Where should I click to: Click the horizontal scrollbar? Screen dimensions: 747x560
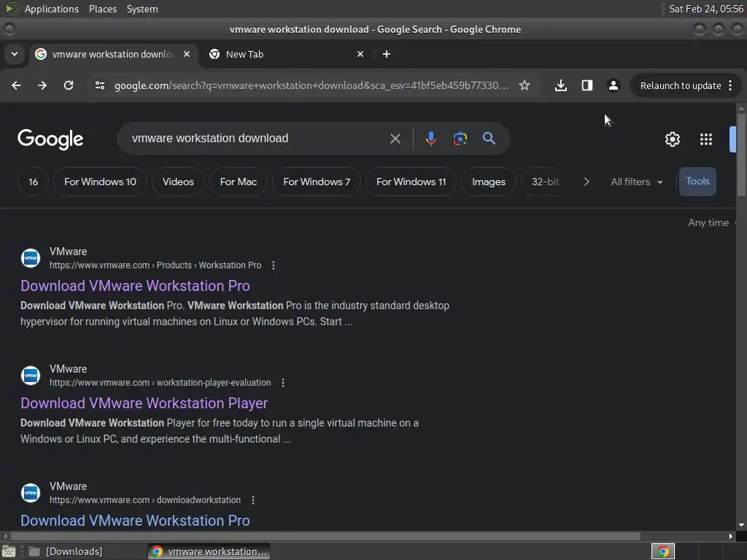[325, 536]
